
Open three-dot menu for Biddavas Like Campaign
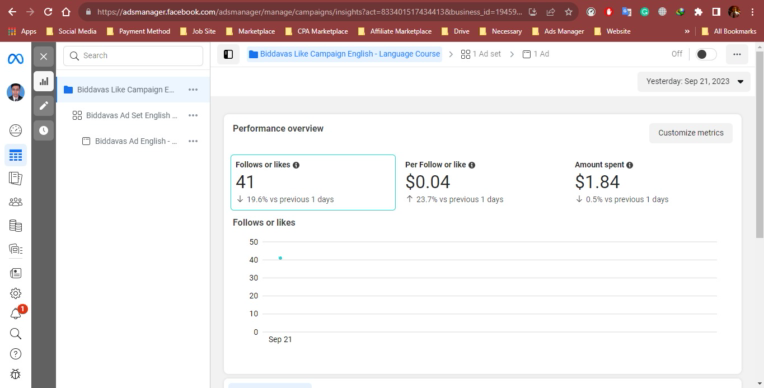point(193,90)
